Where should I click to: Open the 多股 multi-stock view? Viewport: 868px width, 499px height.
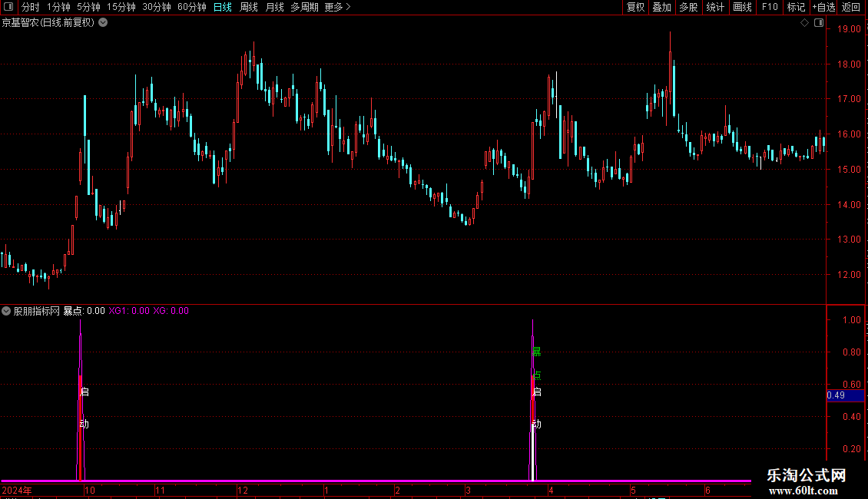(x=688, y=7)
